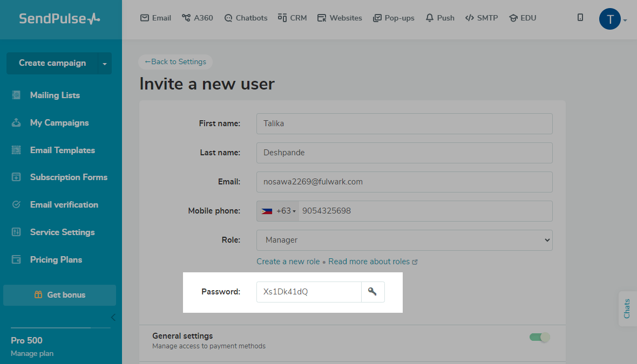
Task: Click the Create a new role link
Action: tap(288, 262)
